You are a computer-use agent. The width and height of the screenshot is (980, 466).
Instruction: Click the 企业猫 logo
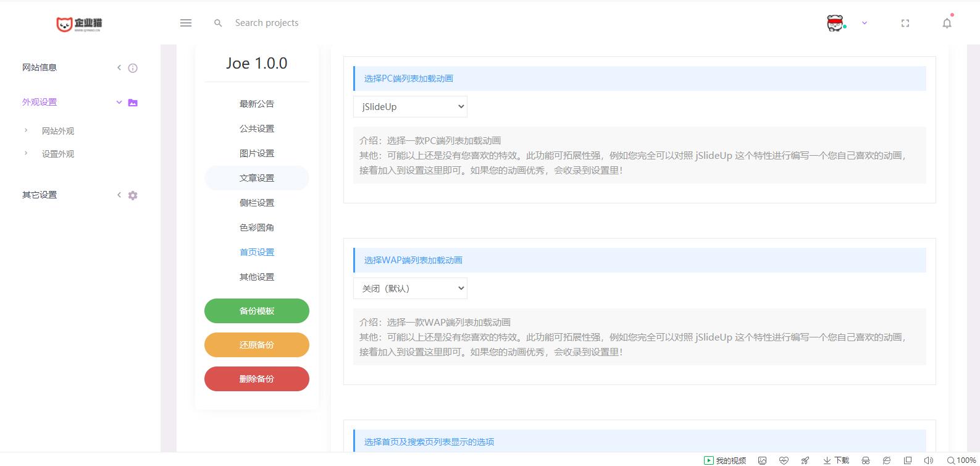coord(79,24)
